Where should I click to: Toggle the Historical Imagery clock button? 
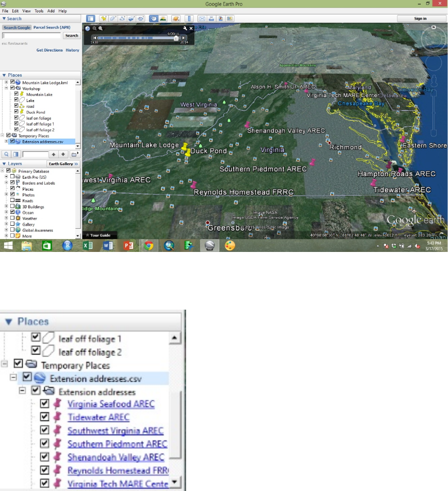click(x=154, y=19)
